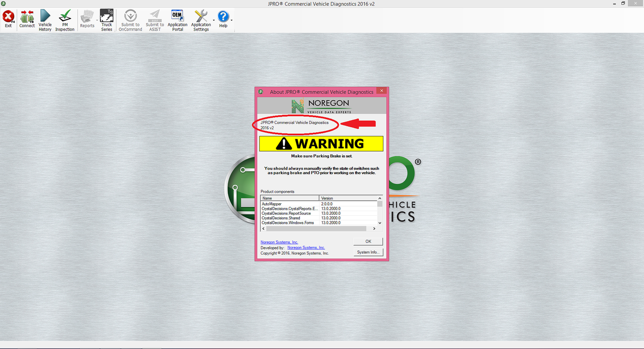The image size is (644, 349).
Task: Select the AutoMapper component row
Action: click(x=319, y=204)
